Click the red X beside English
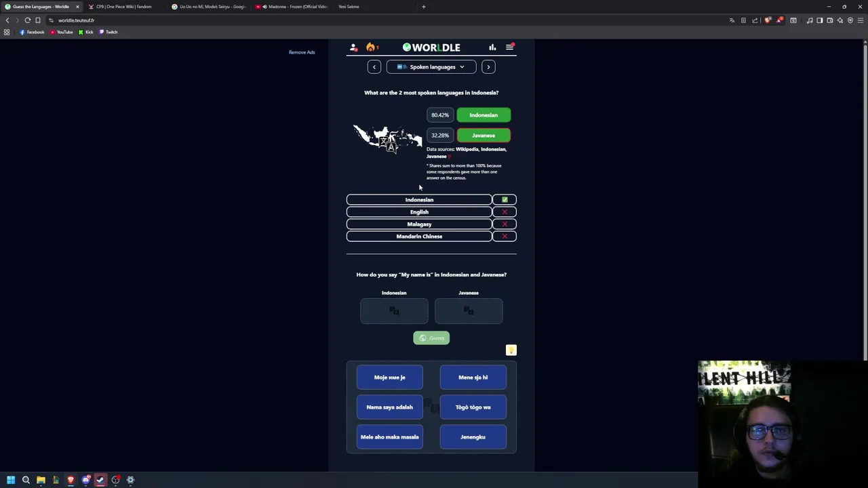This screenshot has width=868, height=488. [505, 212]
